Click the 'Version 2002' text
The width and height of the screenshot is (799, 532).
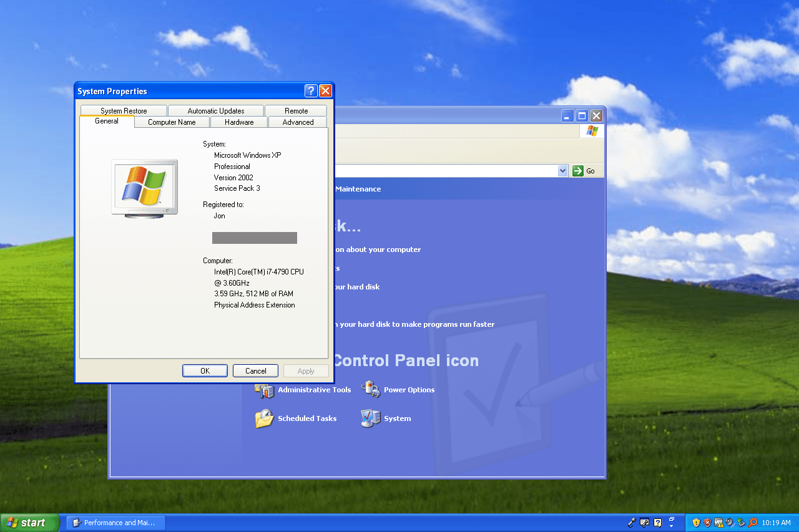click(x=233, y=178)
